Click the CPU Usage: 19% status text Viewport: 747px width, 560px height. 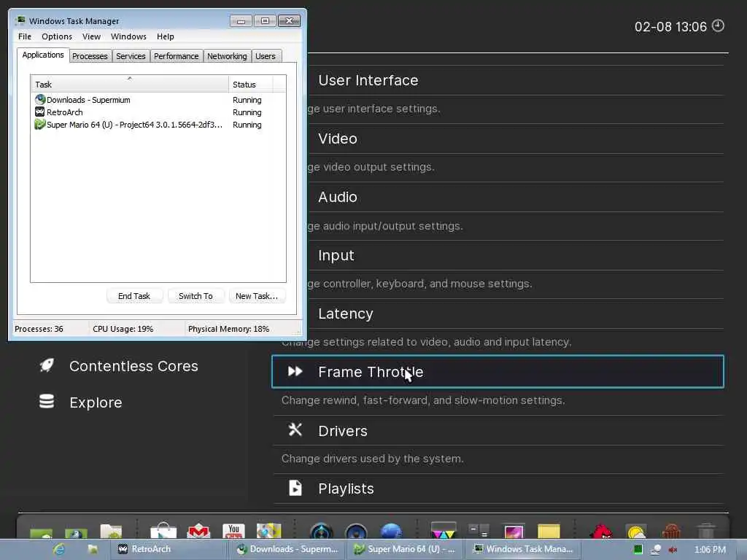coord(123,329)
